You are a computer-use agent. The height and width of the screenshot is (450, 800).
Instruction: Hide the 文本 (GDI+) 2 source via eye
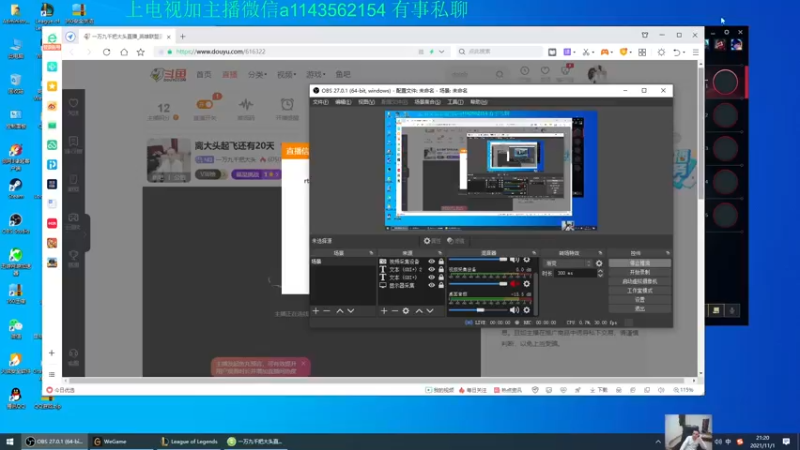click(432, 269)
